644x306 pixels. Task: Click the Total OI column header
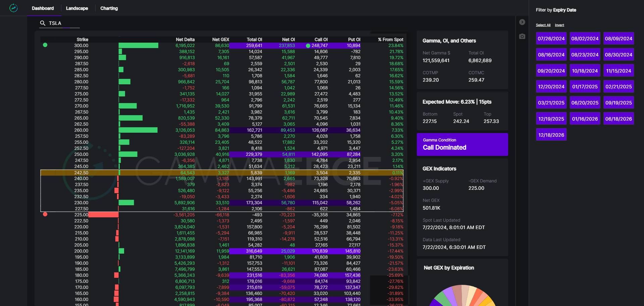(255, 40)
